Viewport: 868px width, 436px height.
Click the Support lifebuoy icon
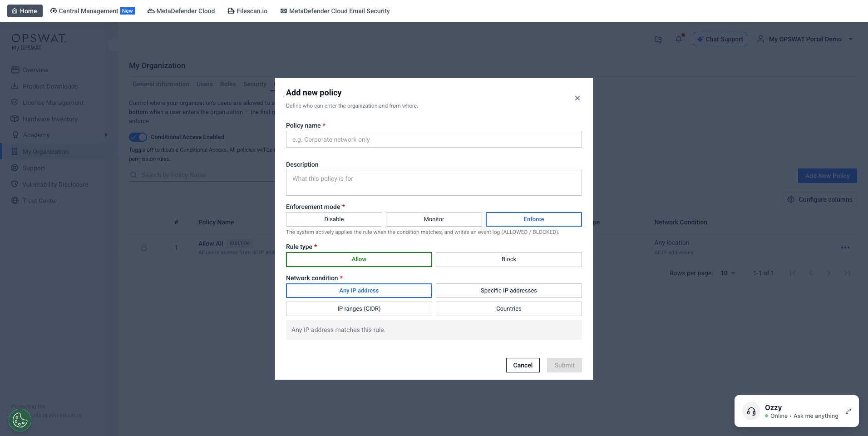15,168
